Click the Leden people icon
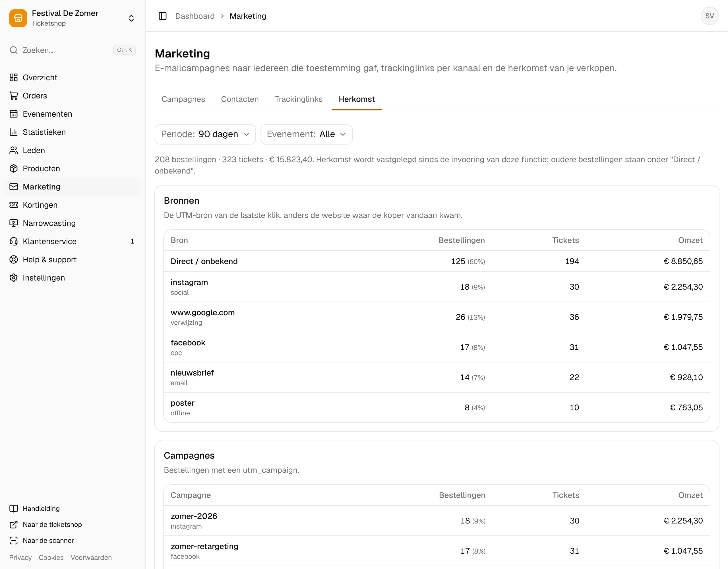The image size is (728, 569). point(14,151)
